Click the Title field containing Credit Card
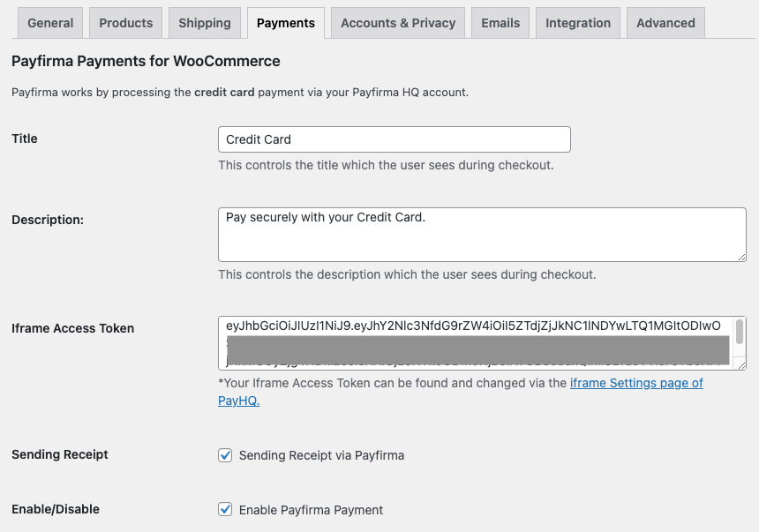This screenshot has height=532, width=759. point(394,139)
